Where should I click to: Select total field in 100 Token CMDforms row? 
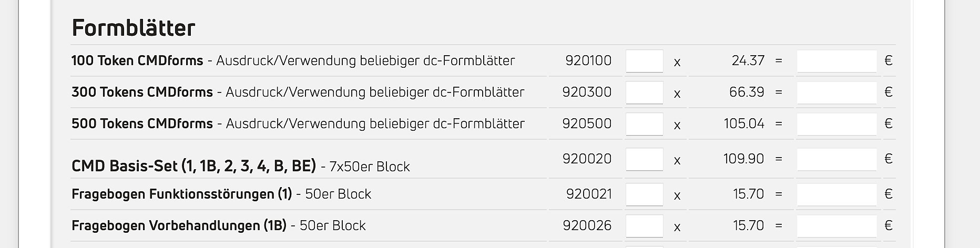(x=836, y=61)
